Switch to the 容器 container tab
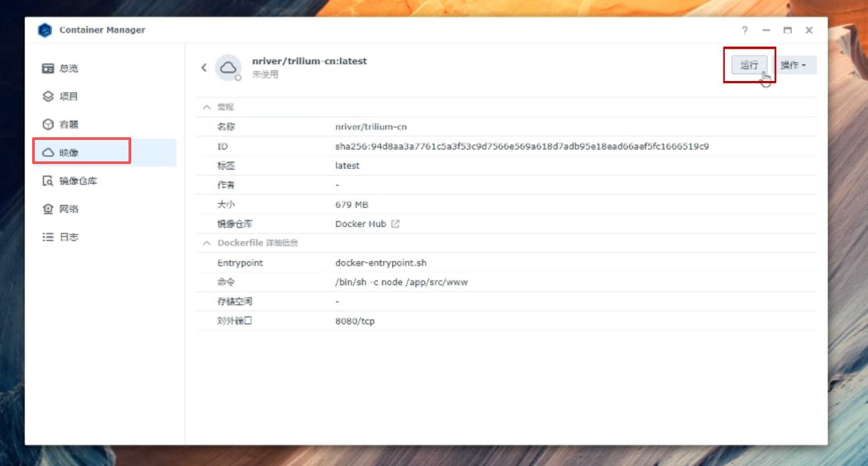The height and width of the screenshot is (466, 868). tap(69, 125)
